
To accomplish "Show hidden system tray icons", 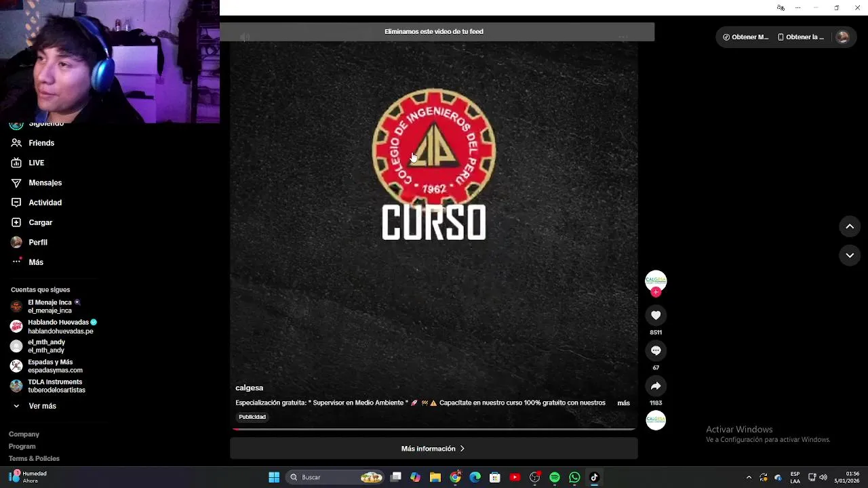I will 749,477.
